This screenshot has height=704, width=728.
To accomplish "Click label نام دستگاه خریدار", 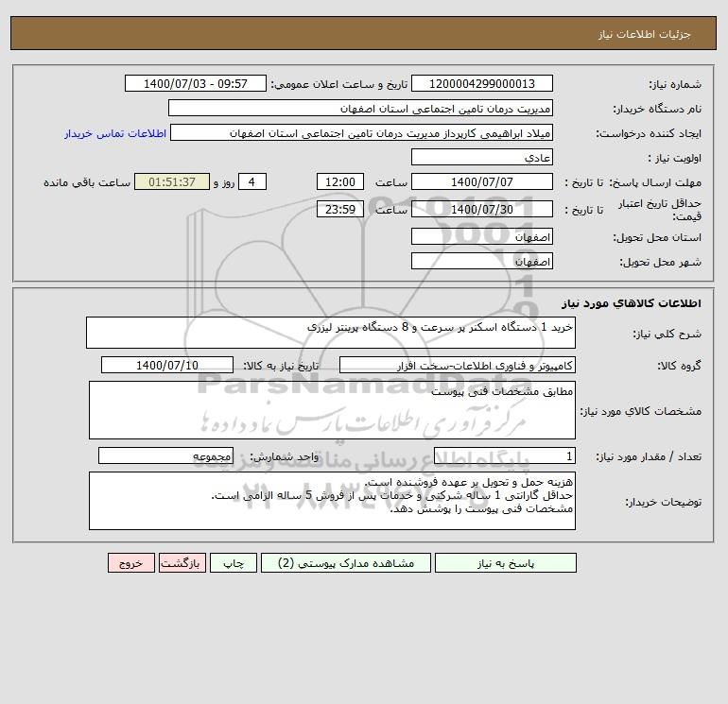I will click(x=657, y=109).
